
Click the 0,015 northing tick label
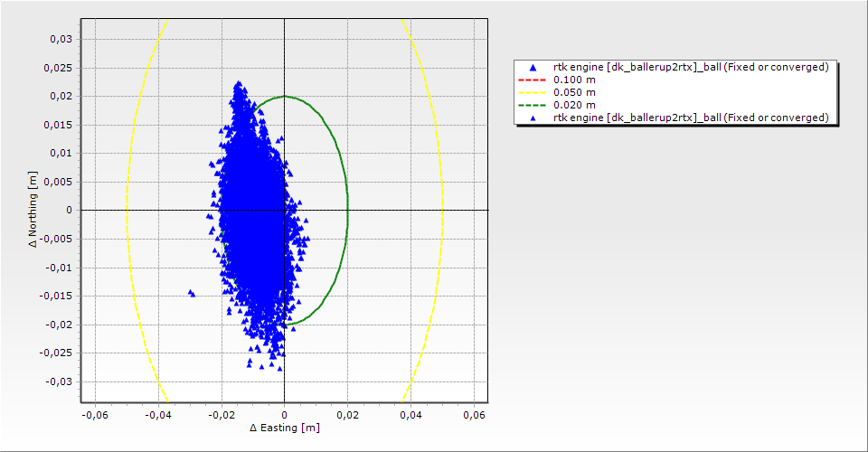point(59,125)
